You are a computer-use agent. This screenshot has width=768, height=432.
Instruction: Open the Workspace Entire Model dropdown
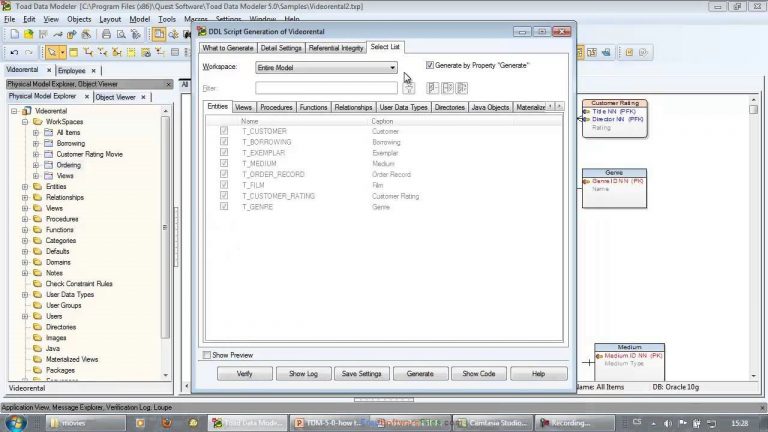pos(326,68)
